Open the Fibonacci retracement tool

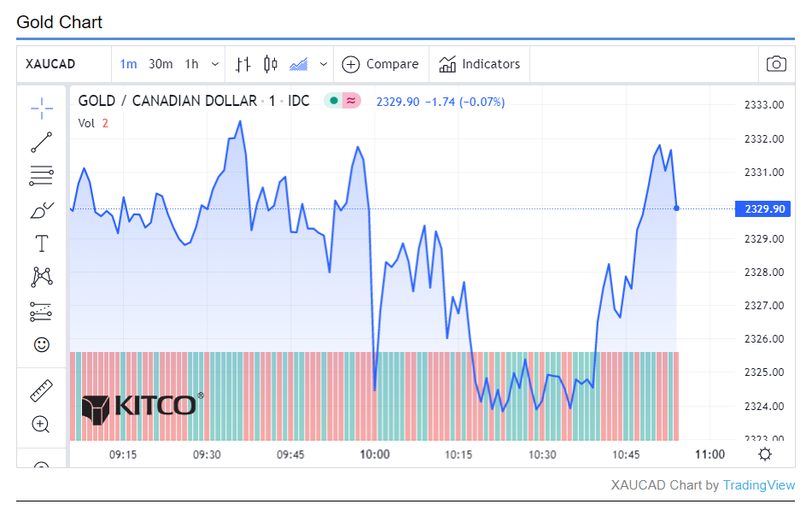tap(41, 176)
